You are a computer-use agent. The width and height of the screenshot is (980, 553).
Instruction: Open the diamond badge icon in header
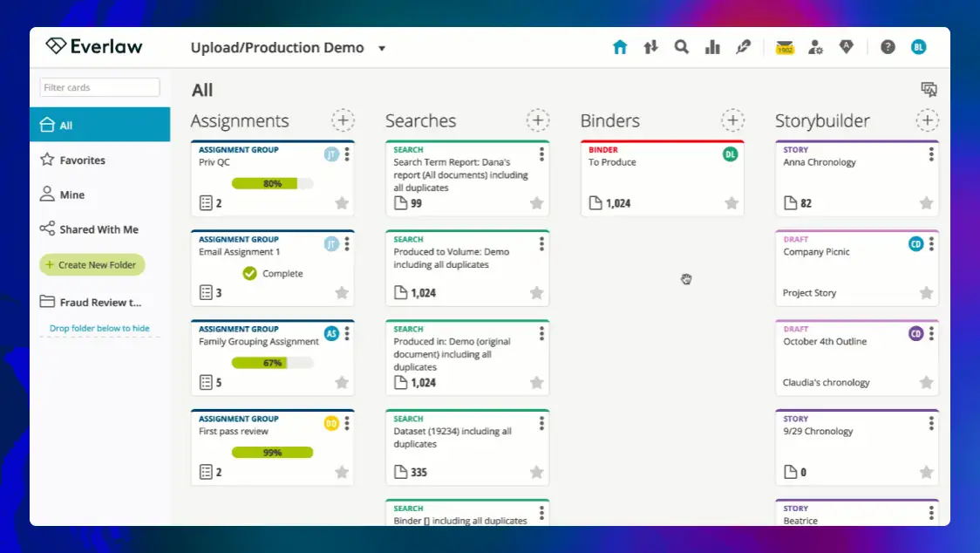[x=847, y=47]
